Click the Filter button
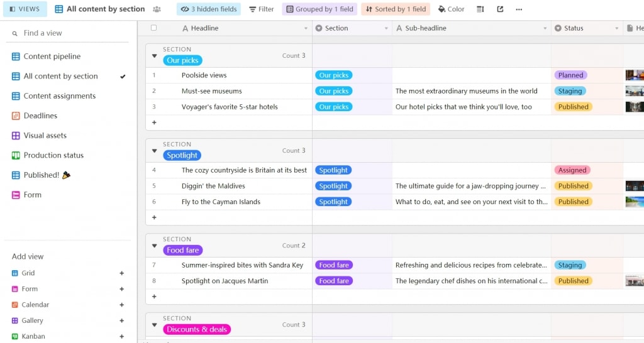Screen dimensions: 644x343 pos(261,9)
